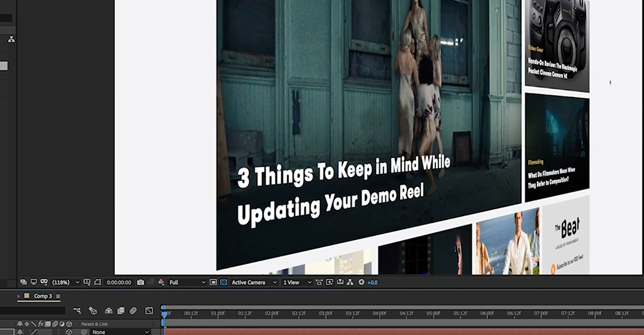The height and width of the screenshot is (335, 644).
Task: Click the 03:00f mark on time ruler
Action: (325, 313)
